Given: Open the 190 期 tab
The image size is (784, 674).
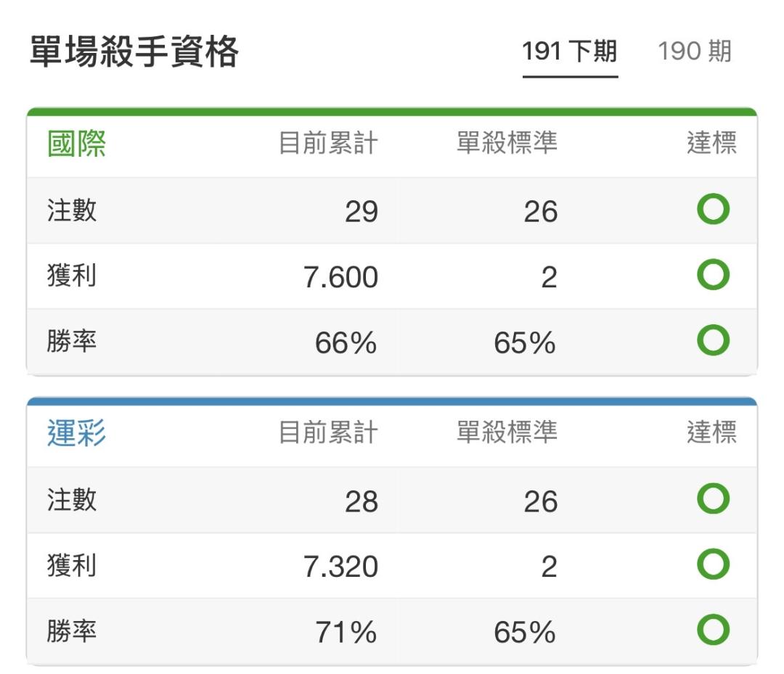Looking at the screenshot, I should coord(695,52).
